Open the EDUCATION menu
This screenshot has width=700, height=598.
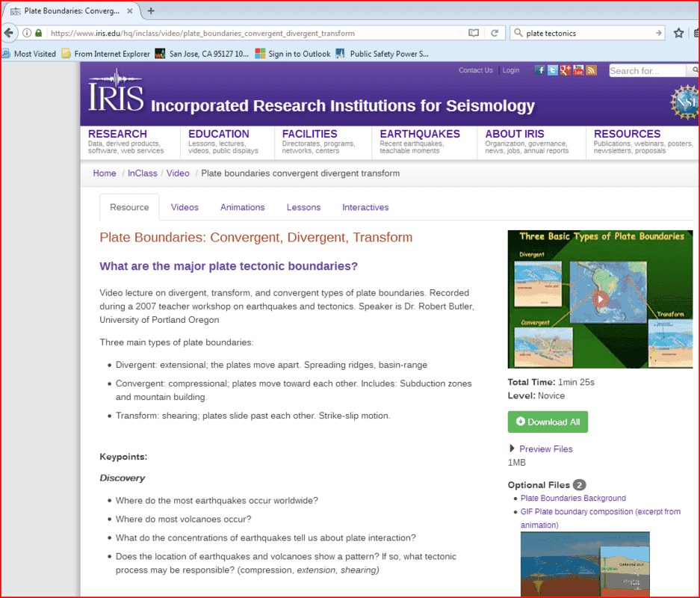tap(219, 134)
